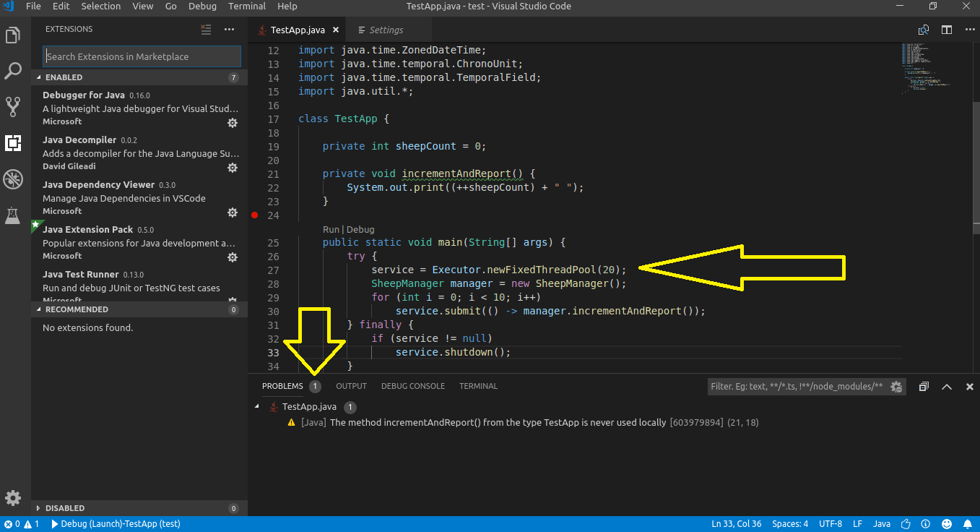
Task: Toggle the breakpoint on line 24
Action: click(x=254, y=215)
